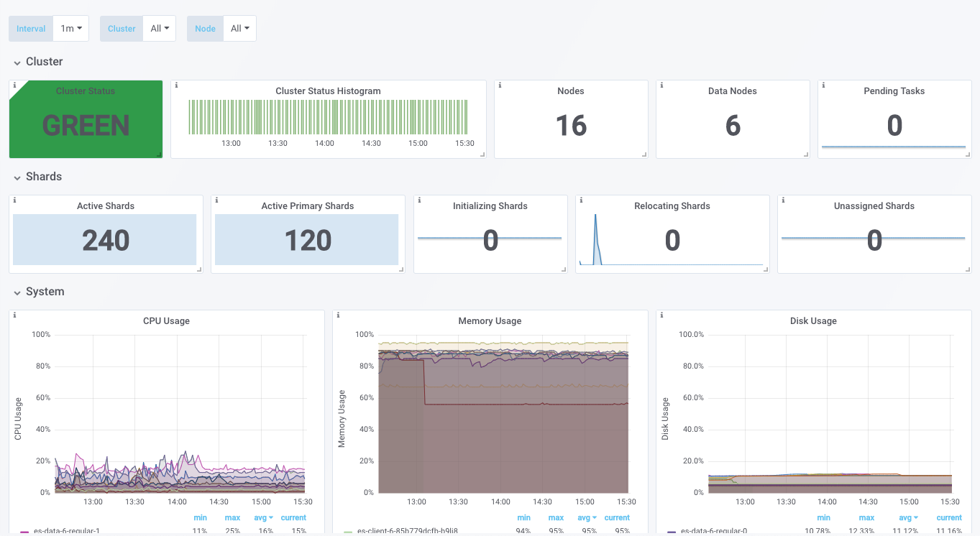This screenshot has height=536, width=980.
Task: Open the Node All dropdown
Action: point(240,29)
